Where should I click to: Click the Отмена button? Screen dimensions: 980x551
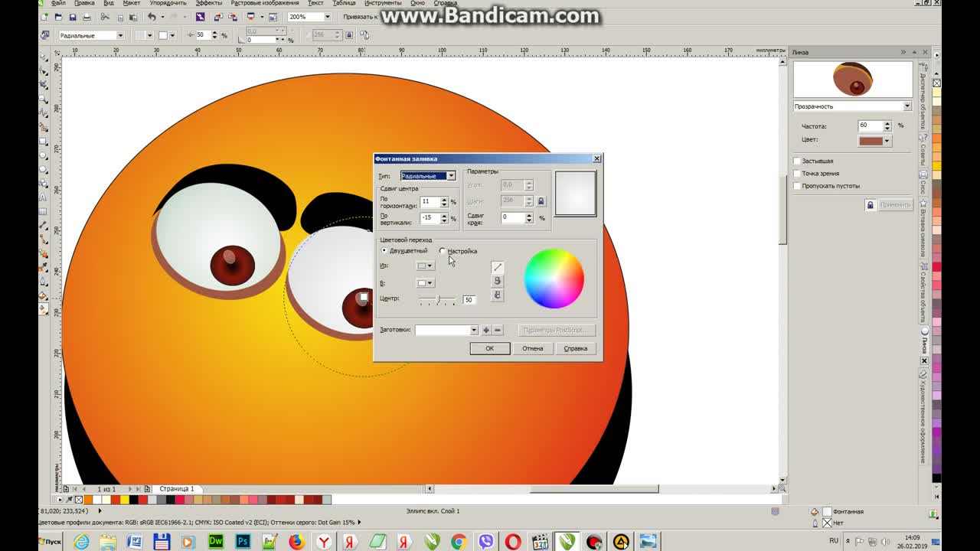click(x=532, y=348)
